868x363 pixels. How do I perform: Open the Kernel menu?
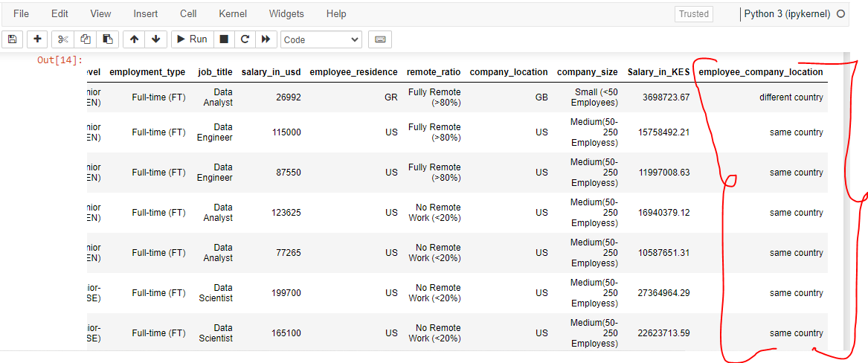pyautogui.click(x=233, y=14)
